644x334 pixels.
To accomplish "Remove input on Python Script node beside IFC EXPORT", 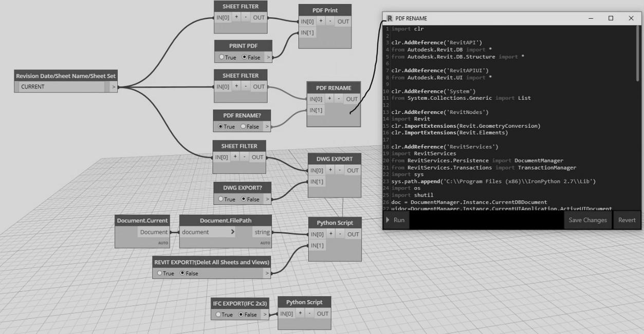I will 309,313.
